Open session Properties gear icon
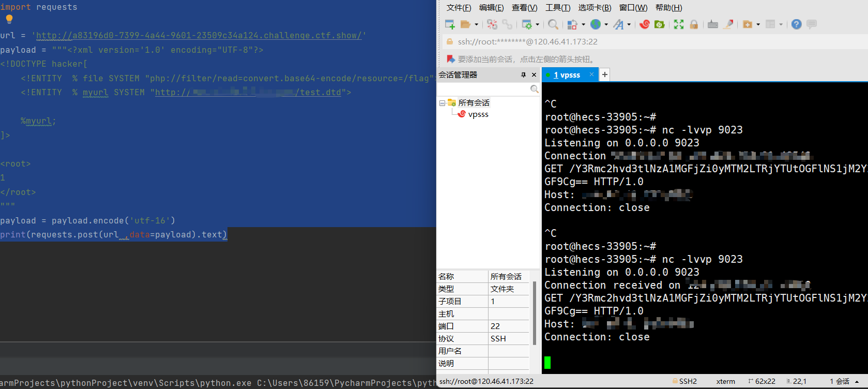868x389 pixels. (x=527, y=24)
